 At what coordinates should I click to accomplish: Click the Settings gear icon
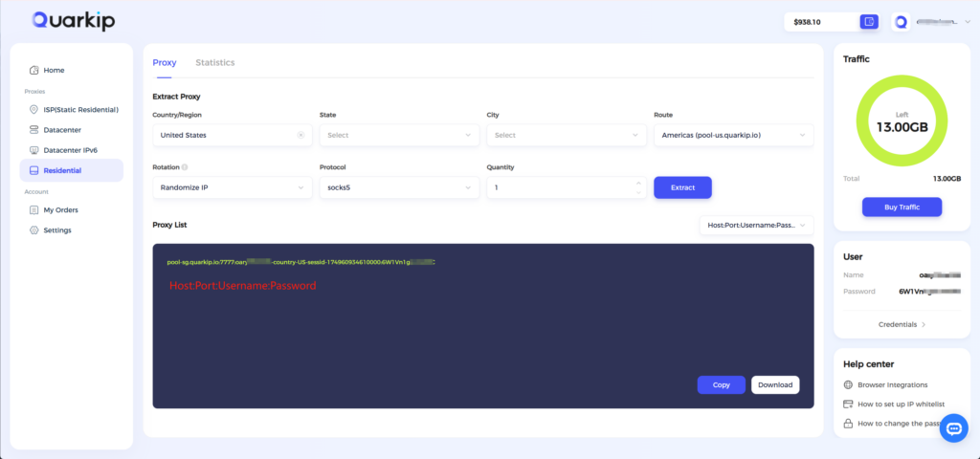33,229
